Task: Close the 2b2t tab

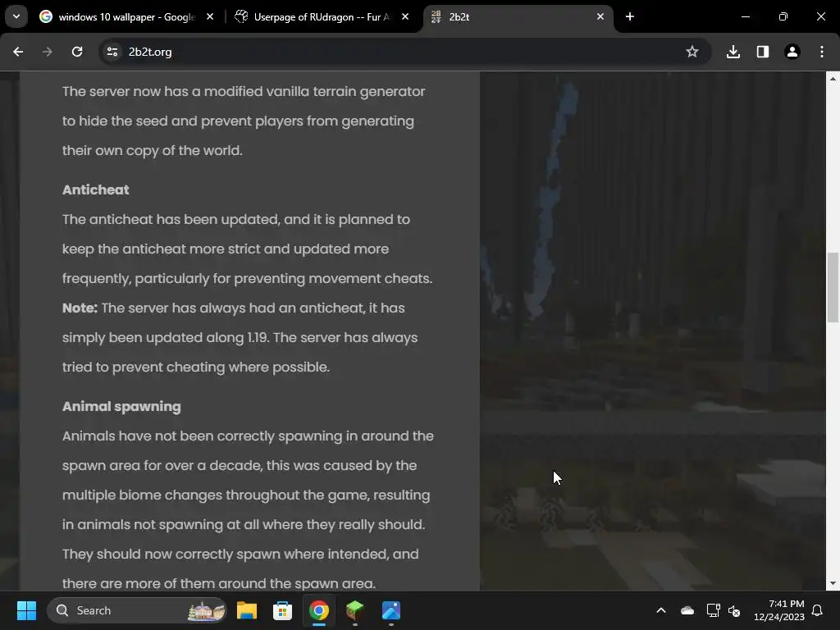Action: point(600,16)
